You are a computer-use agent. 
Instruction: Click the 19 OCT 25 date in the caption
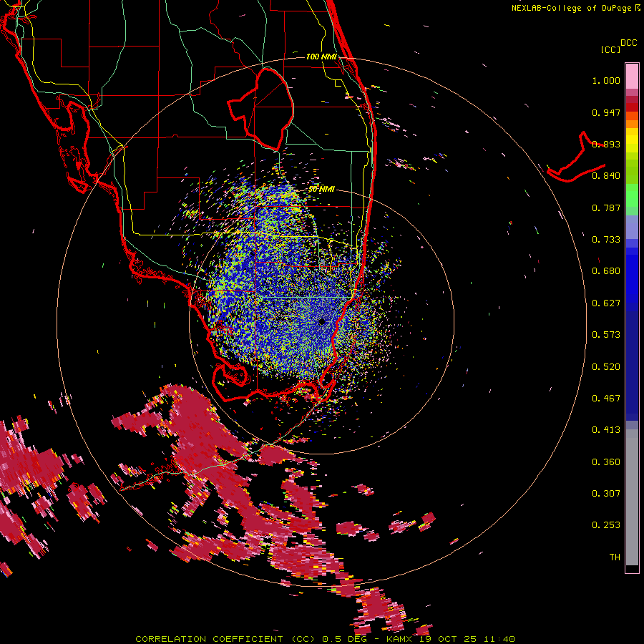pos(448,639)
